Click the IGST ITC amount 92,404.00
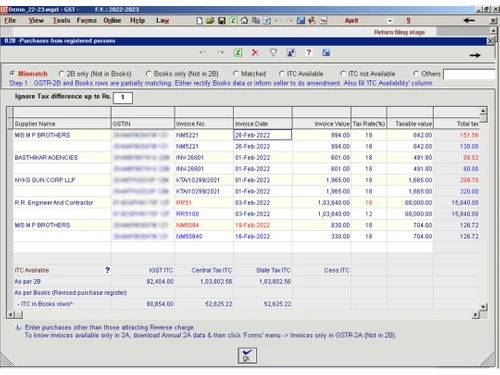The width and height of the screenshot is (500, 375). (x=160, y=282)
